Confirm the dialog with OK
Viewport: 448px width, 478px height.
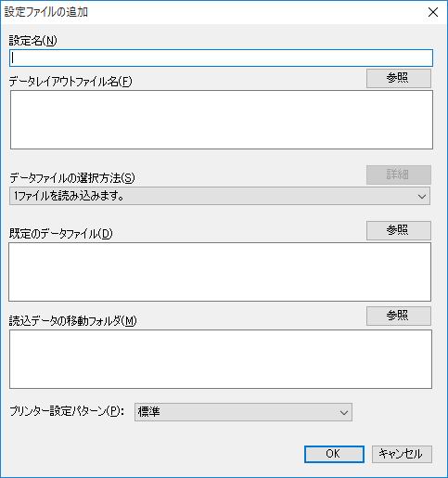334,454
